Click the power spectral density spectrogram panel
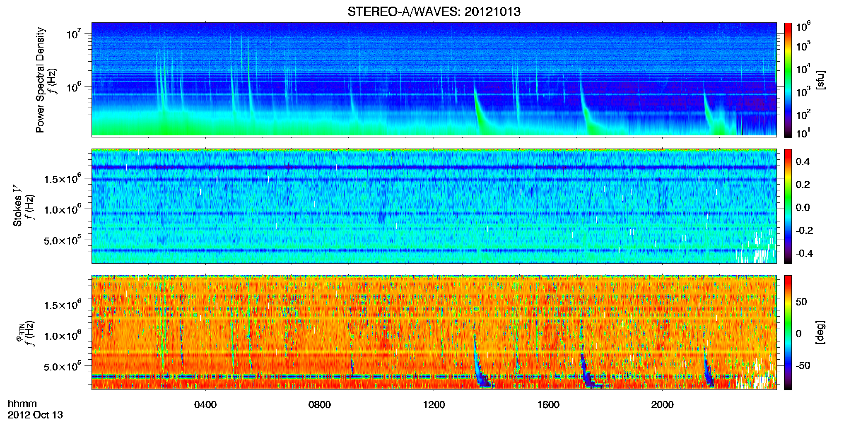The image size is (868, 447). (x=434, y=79)
